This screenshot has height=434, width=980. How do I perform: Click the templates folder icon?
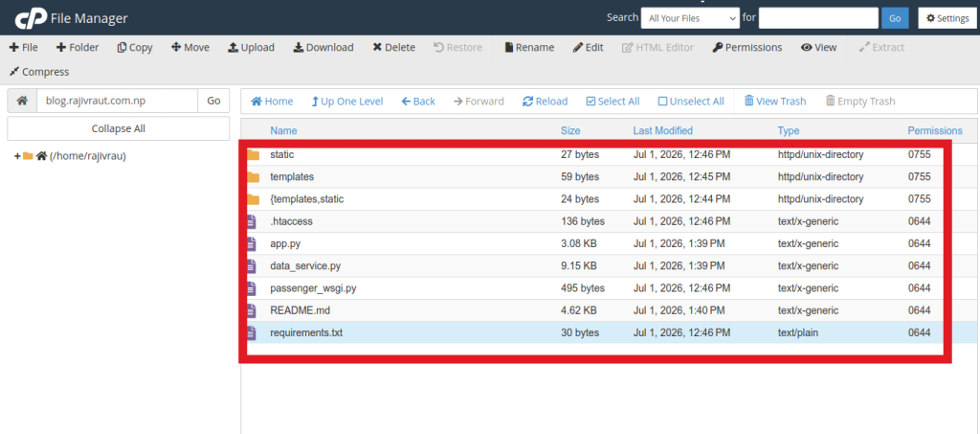pyautogui.click(x=253, y=177)
